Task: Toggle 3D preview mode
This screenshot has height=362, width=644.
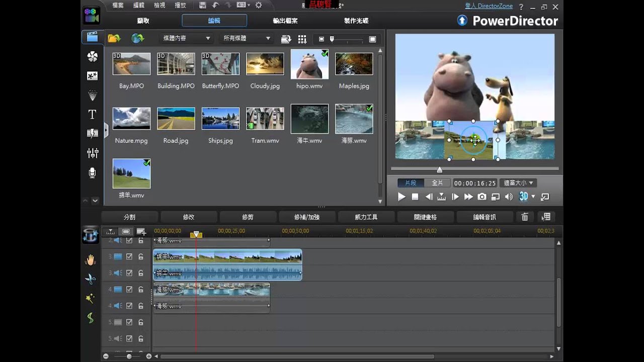Action: [x=523, y=197]
